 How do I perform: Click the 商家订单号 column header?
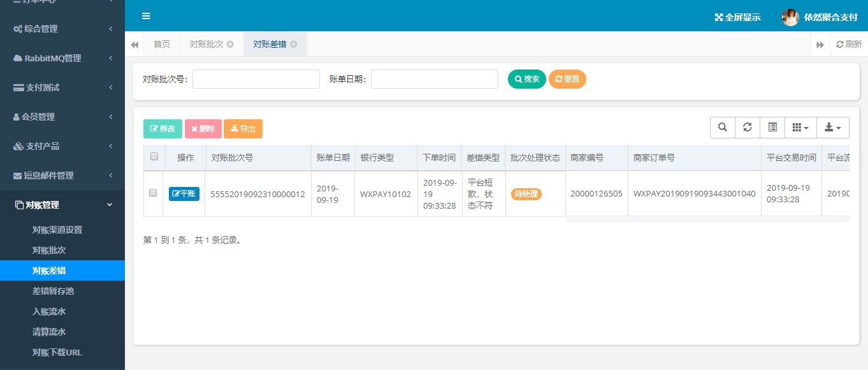click(695, 158)
